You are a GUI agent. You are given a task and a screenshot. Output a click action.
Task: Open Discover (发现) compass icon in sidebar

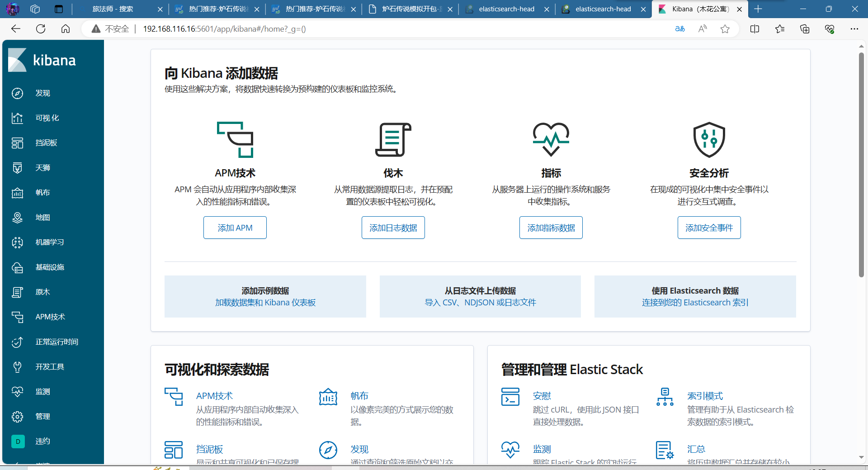[17, 93]
